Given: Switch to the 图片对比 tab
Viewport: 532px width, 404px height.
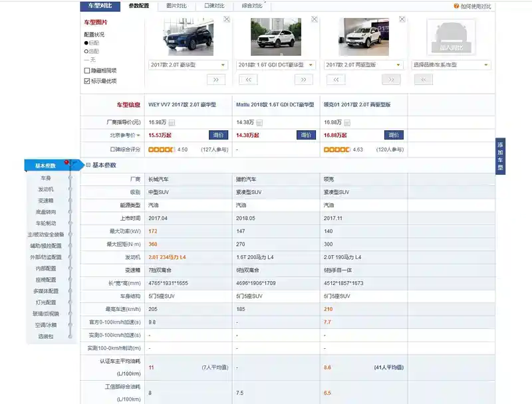Looking at the screenshot, I should click(176, 6).
